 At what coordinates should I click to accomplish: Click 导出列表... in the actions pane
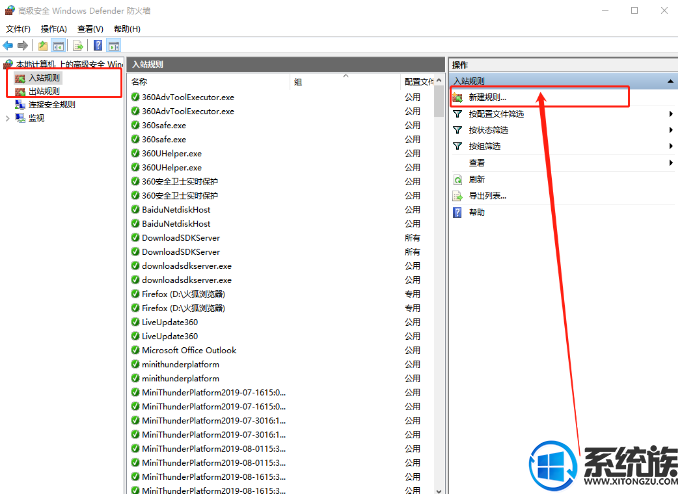pos(487,196)
